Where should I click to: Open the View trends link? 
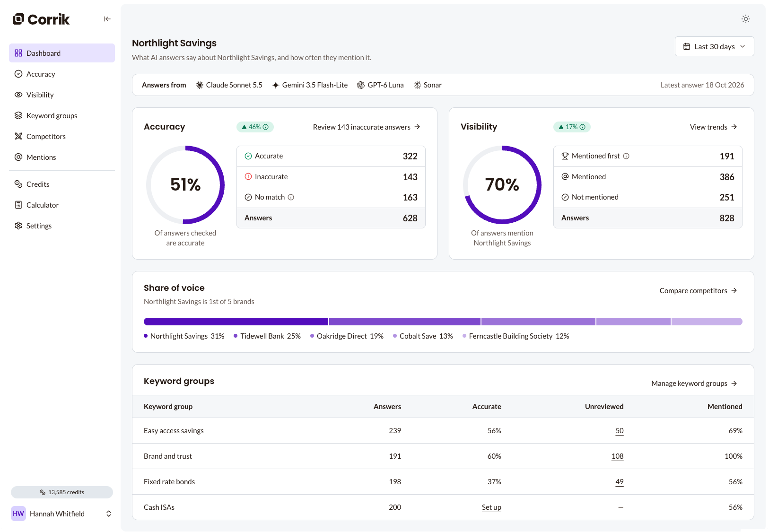pos(713,127)
